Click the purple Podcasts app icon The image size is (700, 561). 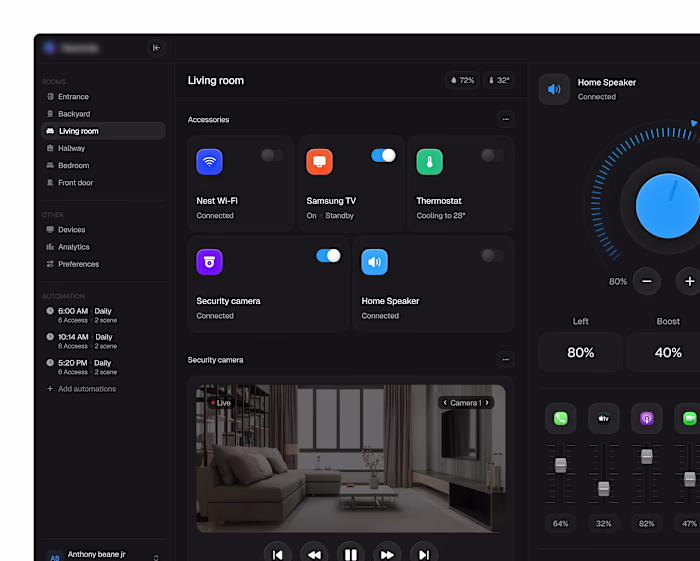tap(646, 418)
